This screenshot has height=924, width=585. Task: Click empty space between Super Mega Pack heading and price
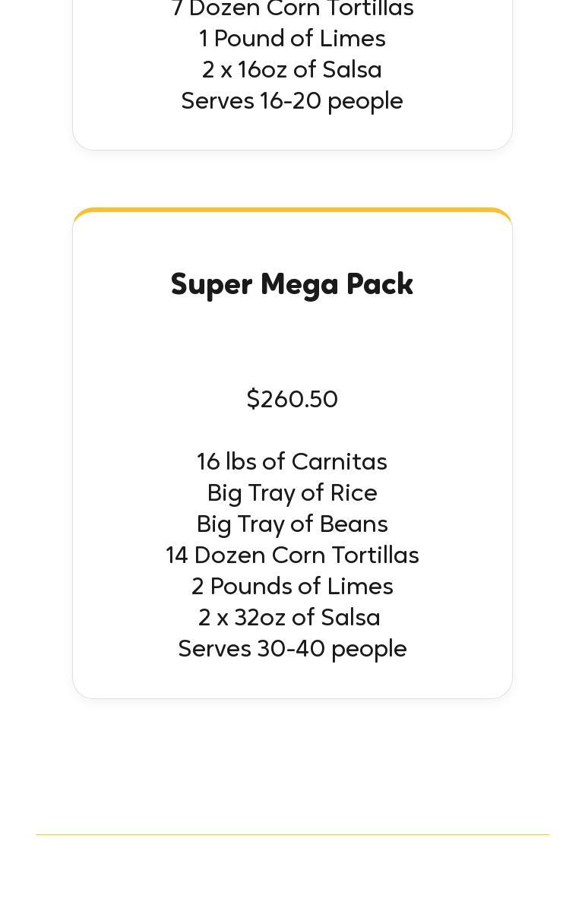click(x=292, y=342)
